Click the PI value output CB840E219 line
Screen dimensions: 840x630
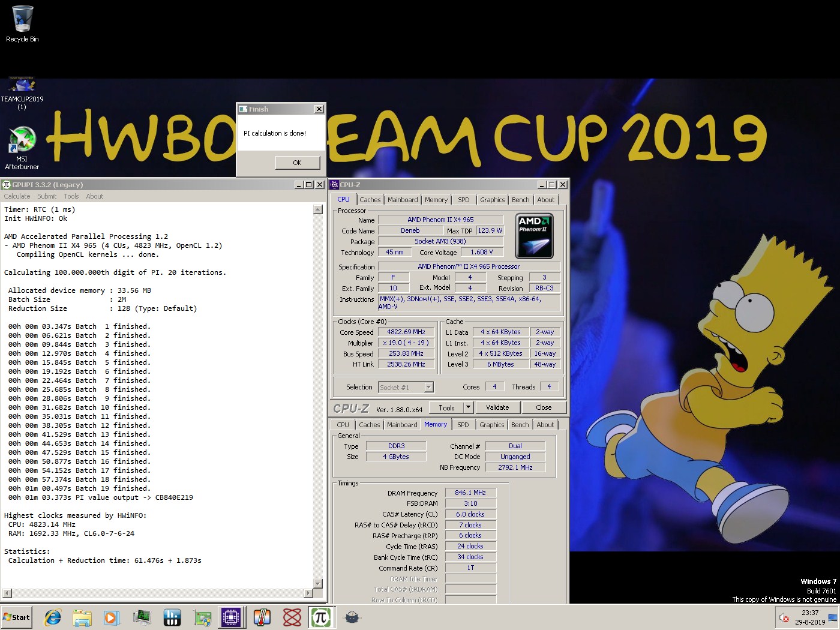tap(101, 497)
